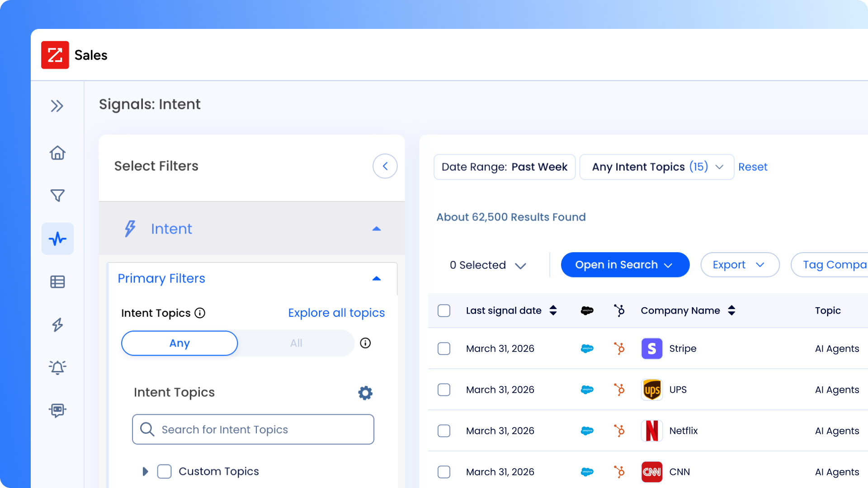868x488 pixels.
Task: Open the Home icon in the sidebar
Action: 57,153
